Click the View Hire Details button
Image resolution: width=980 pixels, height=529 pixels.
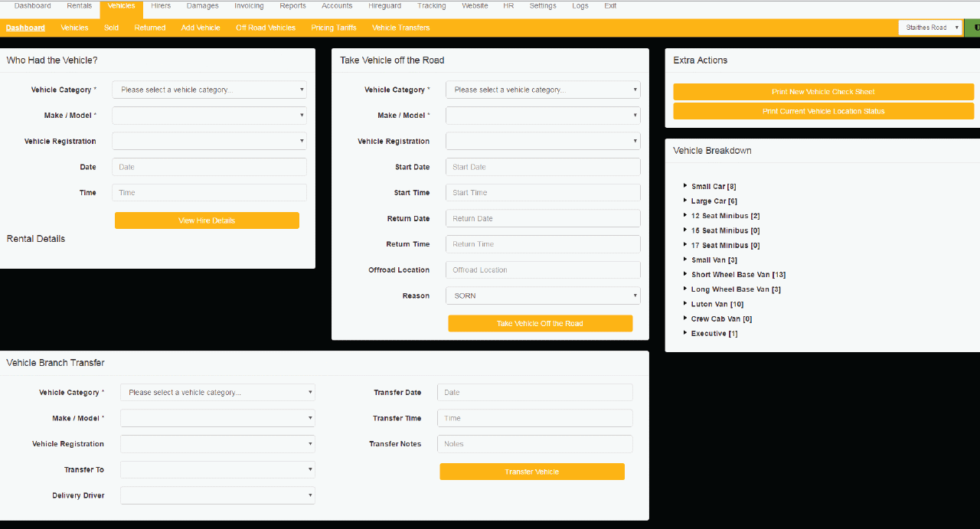pos(207,220)
